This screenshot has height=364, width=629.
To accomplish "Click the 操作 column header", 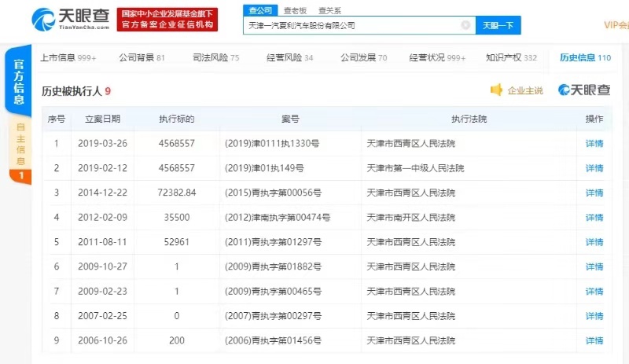I will pos(594,119).
